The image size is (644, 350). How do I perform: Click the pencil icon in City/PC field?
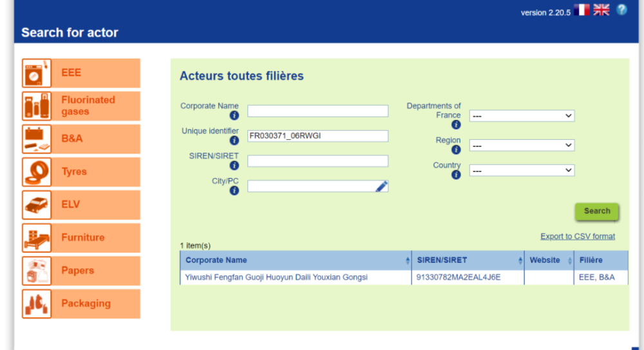coord(381,186)
